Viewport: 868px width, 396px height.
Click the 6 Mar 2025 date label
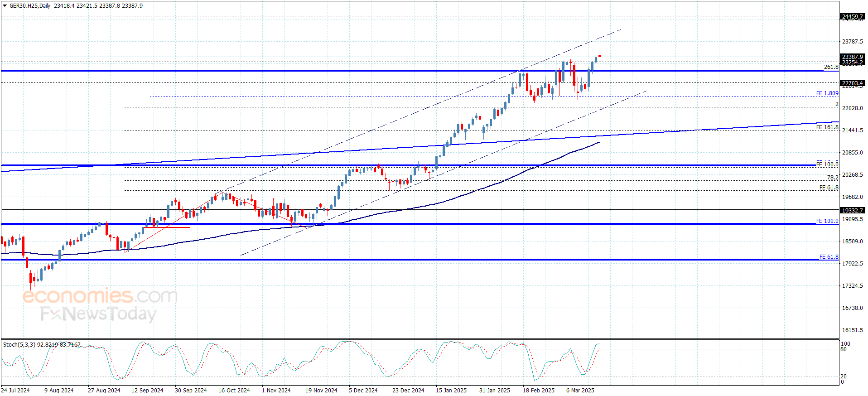580,391
